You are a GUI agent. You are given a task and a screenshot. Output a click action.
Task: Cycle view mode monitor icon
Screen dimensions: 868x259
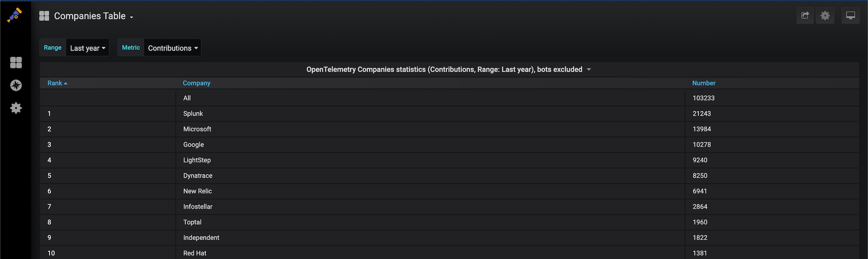click(x=850, y=16)
